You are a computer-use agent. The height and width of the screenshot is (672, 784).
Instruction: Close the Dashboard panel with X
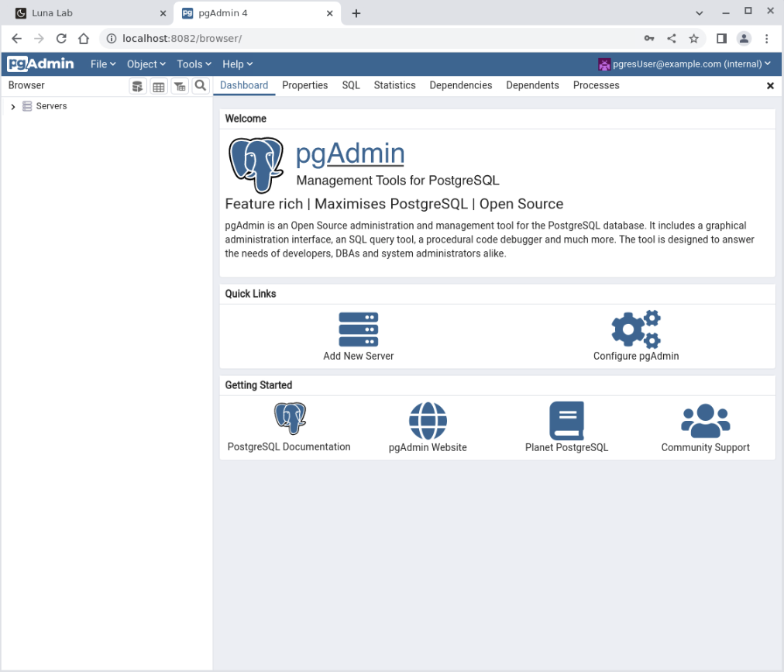click(x=771, y=85)
